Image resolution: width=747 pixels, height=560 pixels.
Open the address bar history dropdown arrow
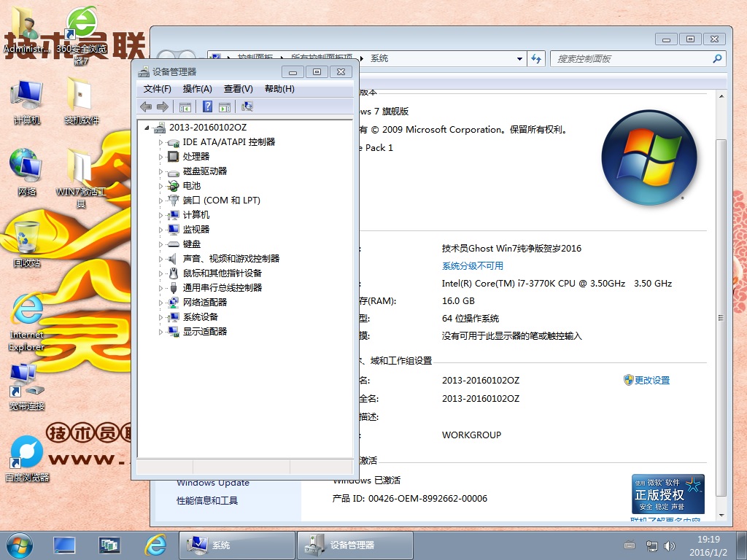tap(519, 59)
